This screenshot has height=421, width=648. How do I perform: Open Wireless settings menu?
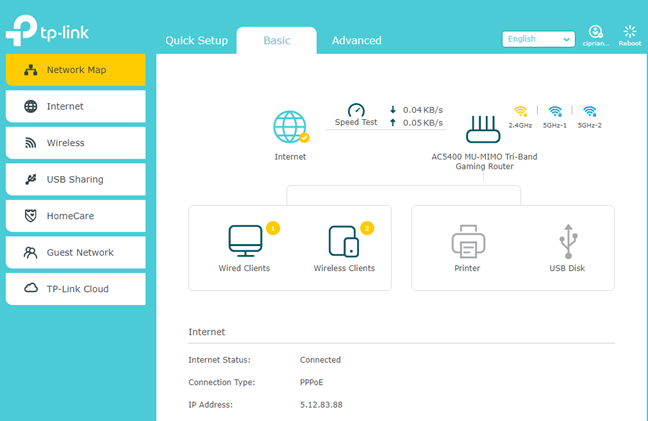tap(76, 143)
